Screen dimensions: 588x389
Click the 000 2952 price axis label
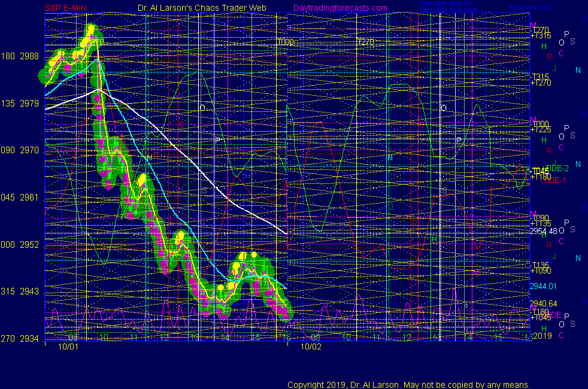[20, 245]
